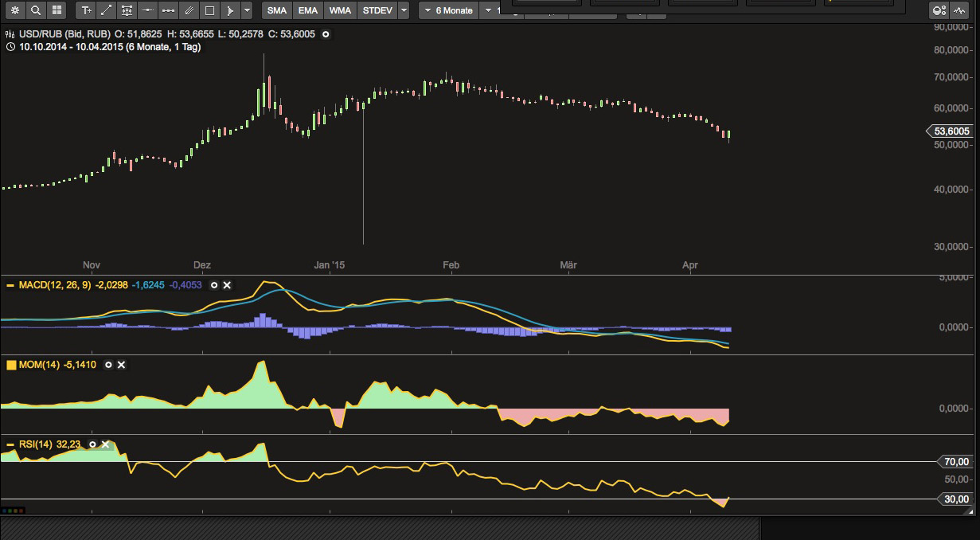Click the MOM(14) label
Image resolution: width=980 pixels, height=540 pixels.
(x=39, y=365)
